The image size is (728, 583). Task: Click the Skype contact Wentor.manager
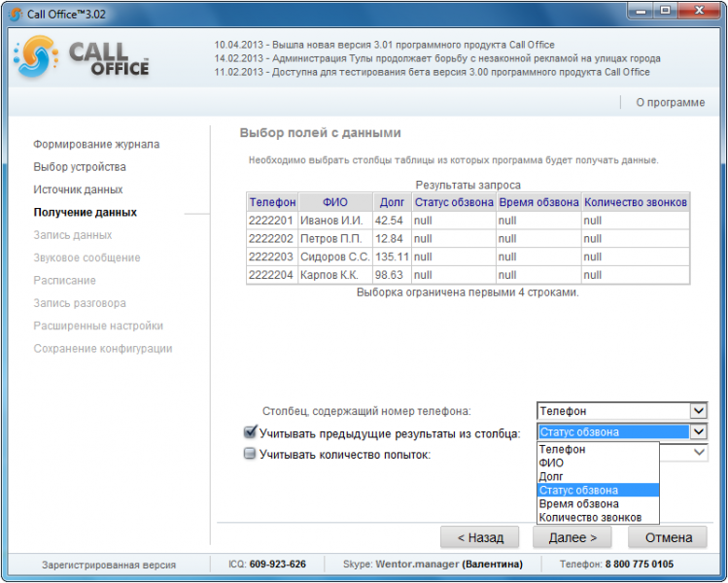tap(417, 564)
